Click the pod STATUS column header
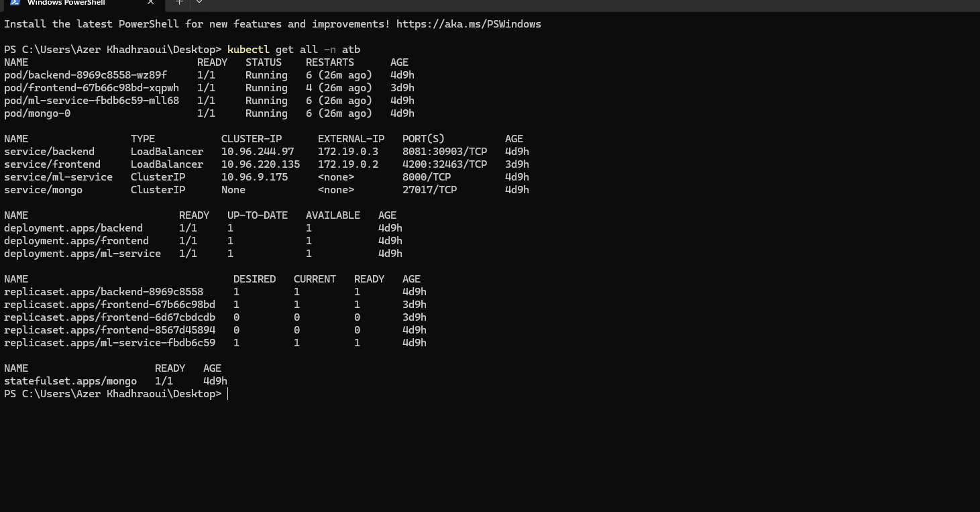Viewport: 980px width, 512px height. 264,62
